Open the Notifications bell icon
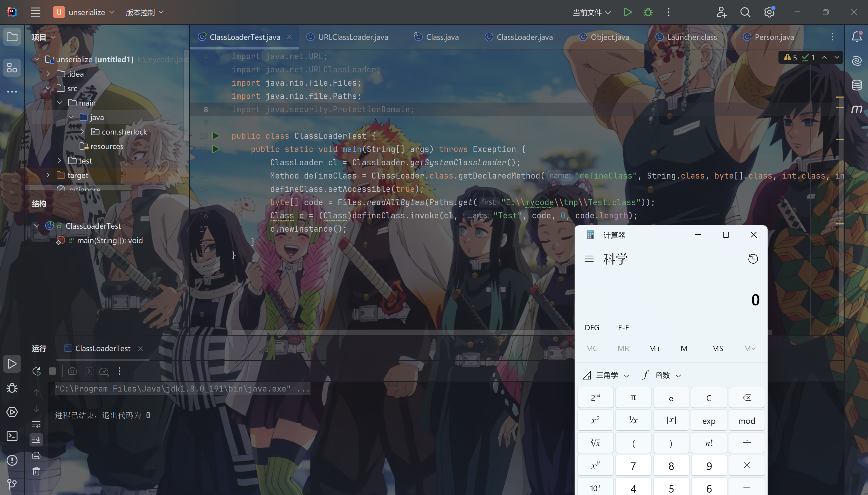The height and width of the screenshot is (495, 868). click(x=857, y=36)
